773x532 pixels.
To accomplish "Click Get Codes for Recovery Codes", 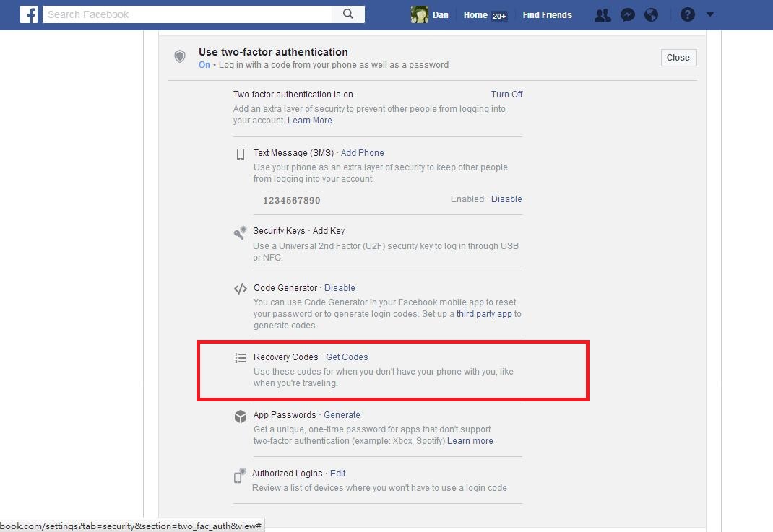I will (x=347, y=357).
